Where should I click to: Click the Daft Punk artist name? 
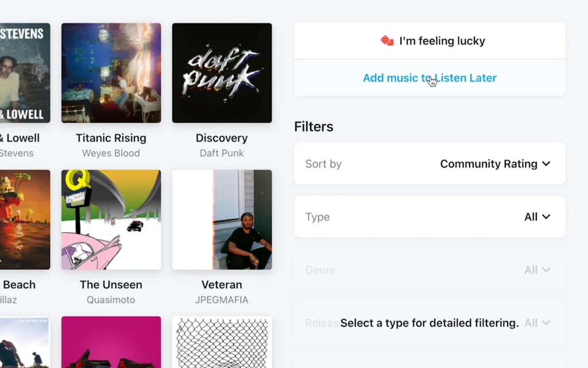pos(222,153)
